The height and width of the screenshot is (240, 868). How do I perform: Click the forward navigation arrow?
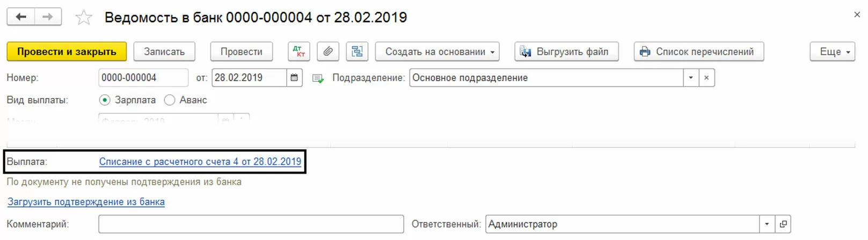click(48, 17)
